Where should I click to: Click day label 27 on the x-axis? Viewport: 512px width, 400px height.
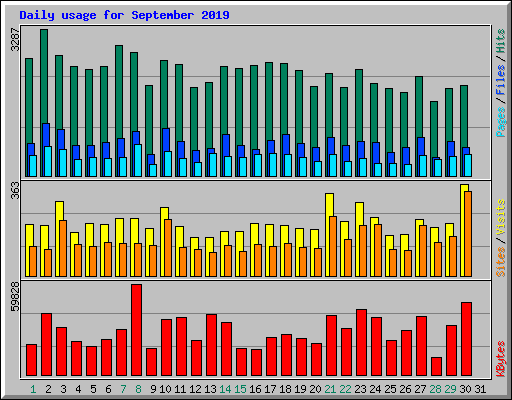(x=420, y=389)
